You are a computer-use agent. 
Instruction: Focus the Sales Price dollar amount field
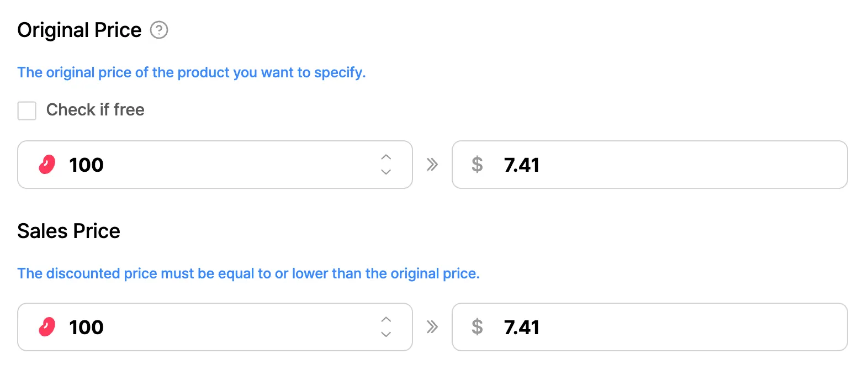663,327
